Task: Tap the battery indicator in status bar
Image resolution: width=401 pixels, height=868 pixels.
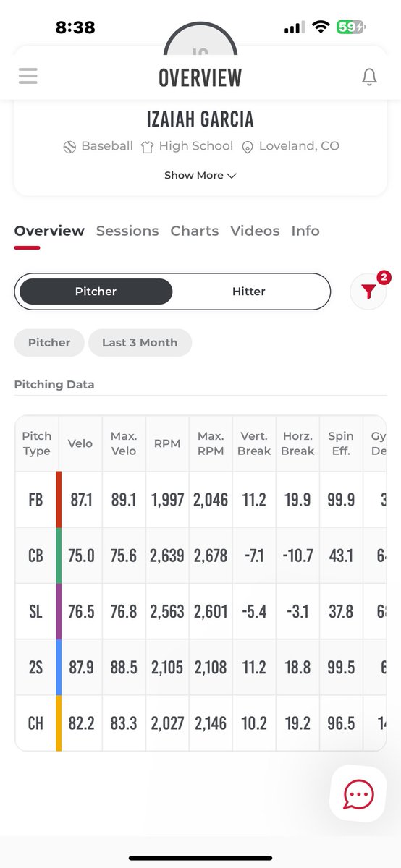Action: point(350,27)
